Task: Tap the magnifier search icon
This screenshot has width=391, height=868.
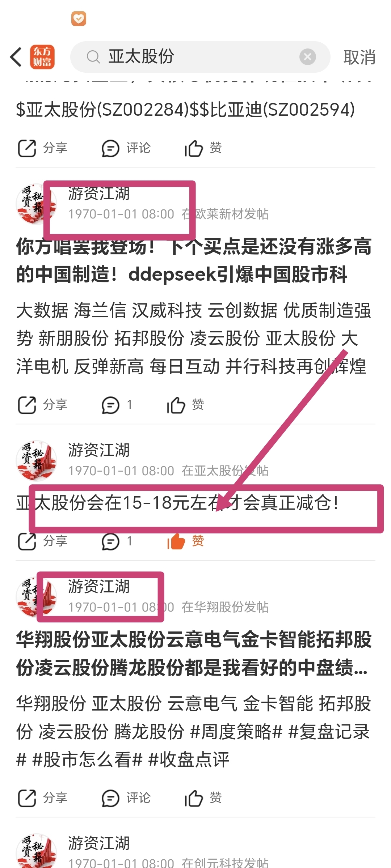Action: point(93,57)
